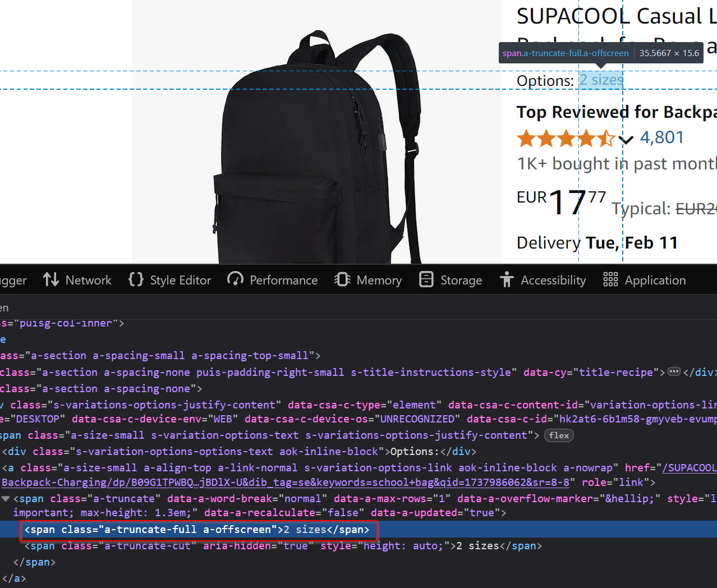Click the Memory chip icon
This screenshot has height=588, width=717.
pos(342,279)
